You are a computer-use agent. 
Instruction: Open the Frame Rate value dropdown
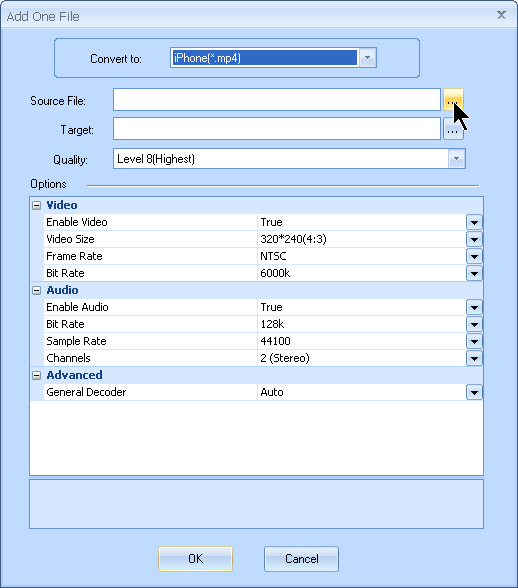[474, 256]
